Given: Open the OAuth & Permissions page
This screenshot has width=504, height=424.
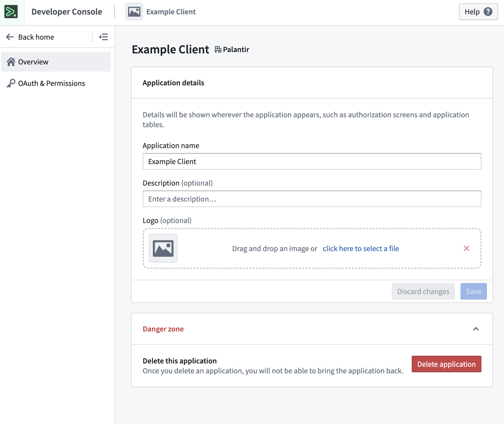Looking at the screenshot, I should coord(52,83).
